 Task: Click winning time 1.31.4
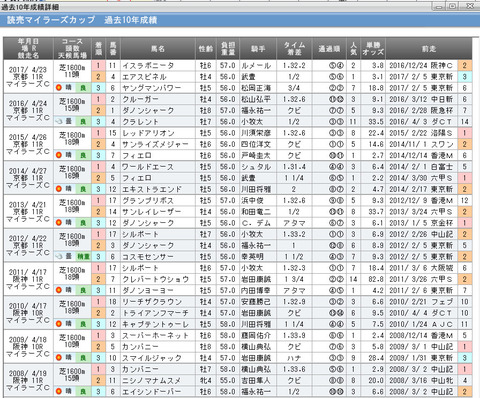click(294, 167)
